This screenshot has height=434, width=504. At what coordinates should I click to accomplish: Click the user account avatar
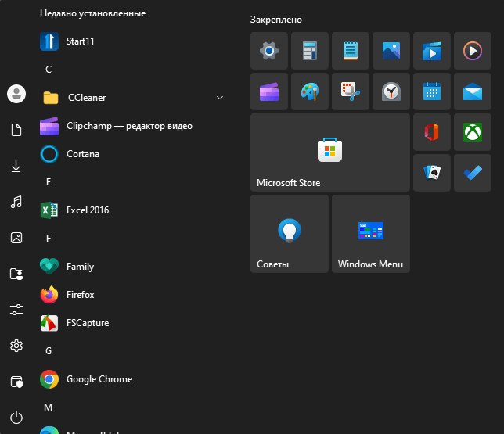tap(16, 94)
